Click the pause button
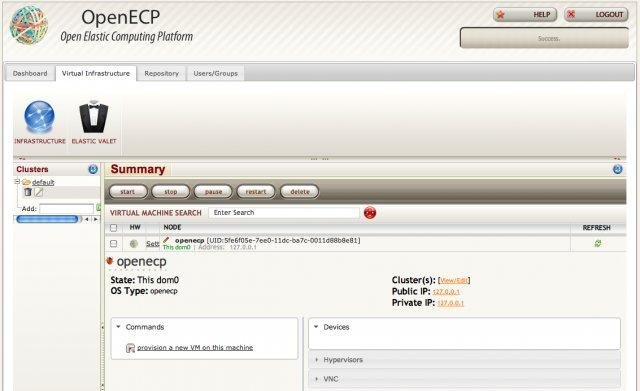 click(x=213, y=191)
